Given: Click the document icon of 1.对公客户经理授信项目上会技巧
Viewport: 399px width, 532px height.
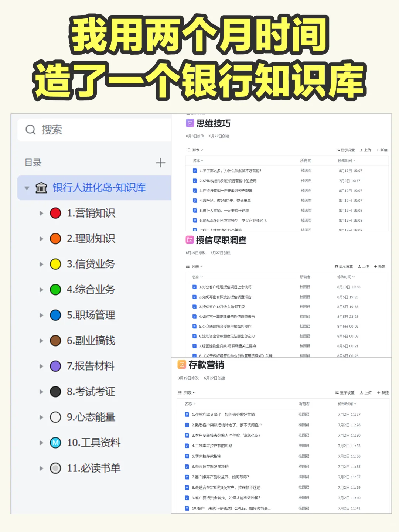Looking at the screenshot, I should (x=194, y=287).
